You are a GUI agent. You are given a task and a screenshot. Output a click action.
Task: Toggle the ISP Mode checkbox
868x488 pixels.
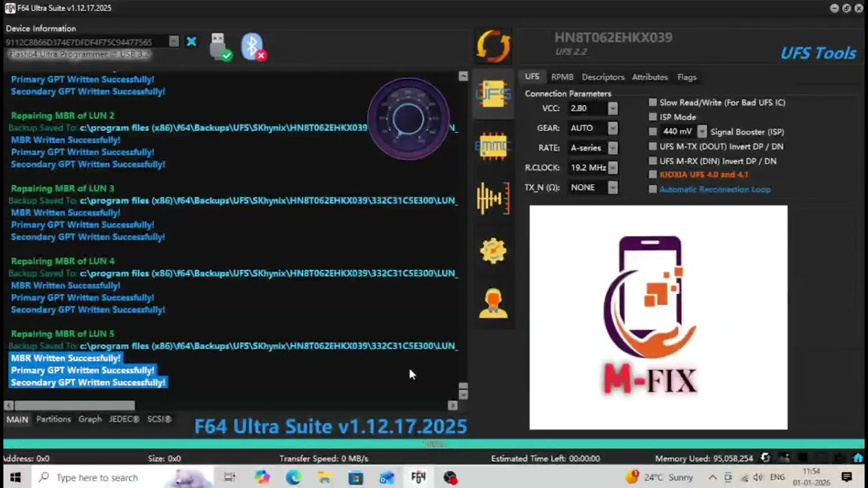(653, 117)
